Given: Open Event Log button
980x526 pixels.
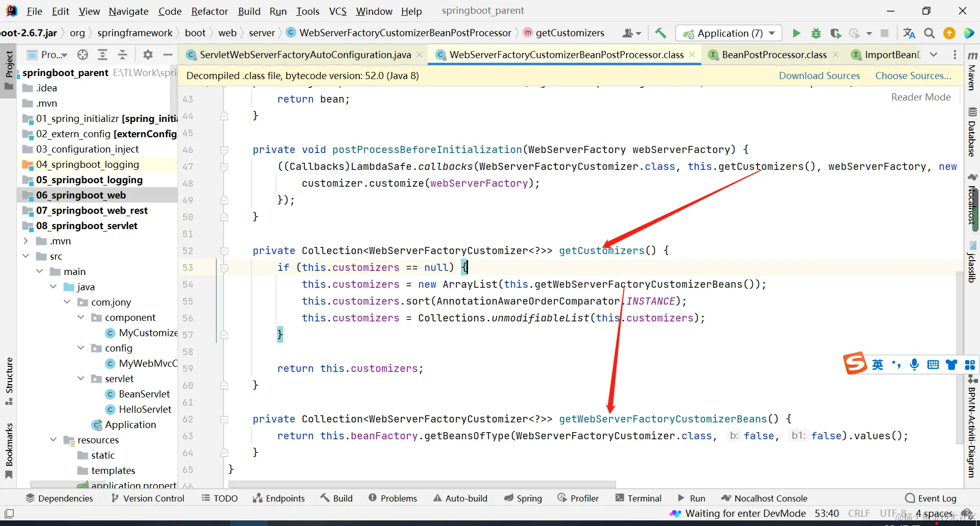Looking at the screenshot, I should pos(930,498).
